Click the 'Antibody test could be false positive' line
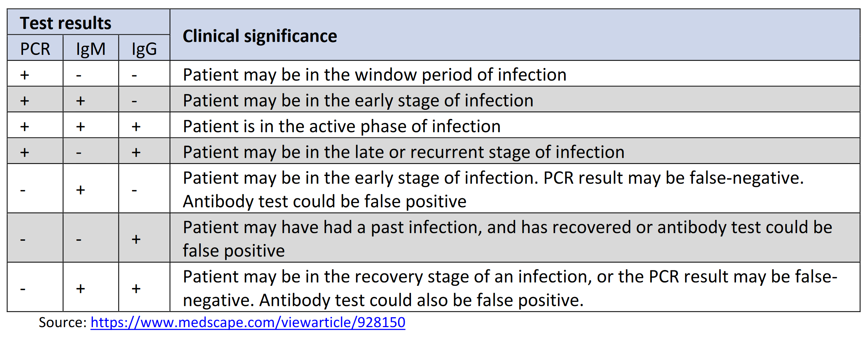 [325, 201]
